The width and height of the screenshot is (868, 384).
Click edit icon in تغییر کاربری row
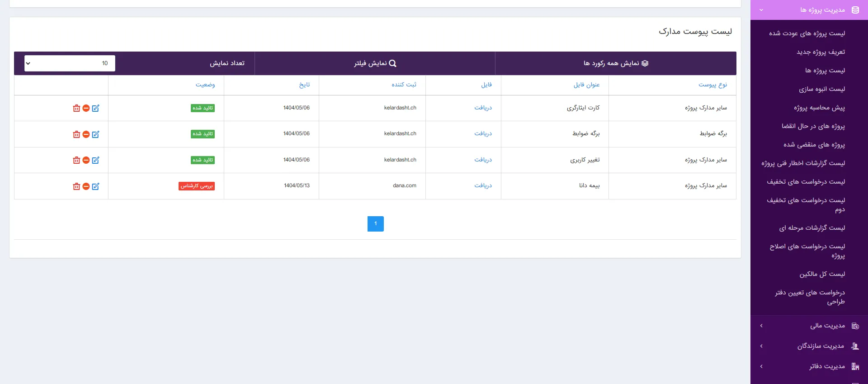coord(95,160)
